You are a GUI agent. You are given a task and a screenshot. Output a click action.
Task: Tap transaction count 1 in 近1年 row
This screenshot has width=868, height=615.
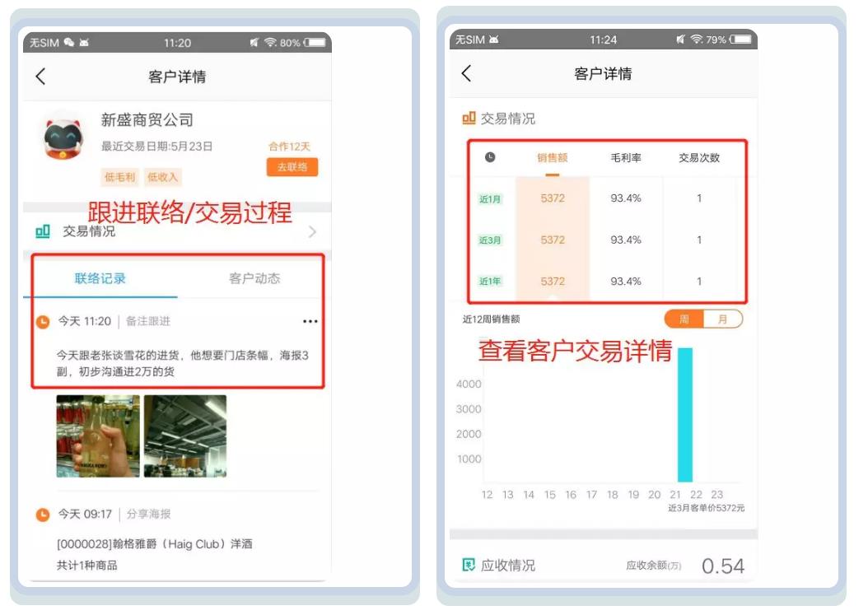(x=699, y=282)
